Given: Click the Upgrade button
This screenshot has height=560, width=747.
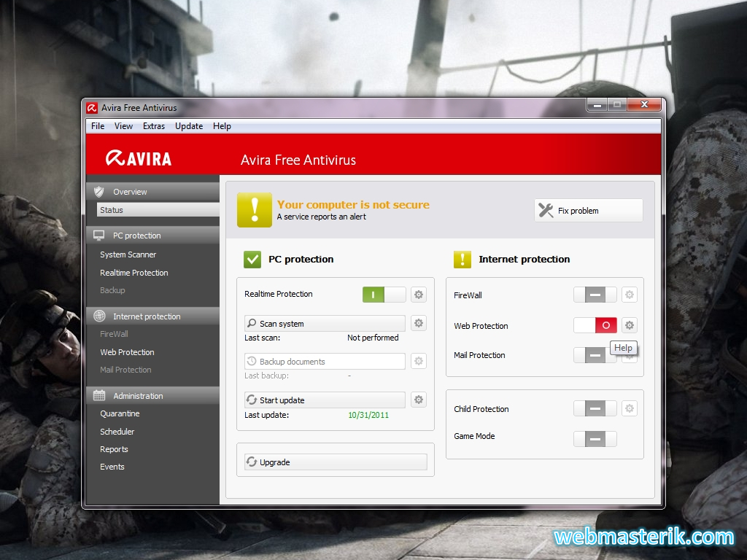Looking at the screenshot, I should pyautogui.click(x=336, y=462).
